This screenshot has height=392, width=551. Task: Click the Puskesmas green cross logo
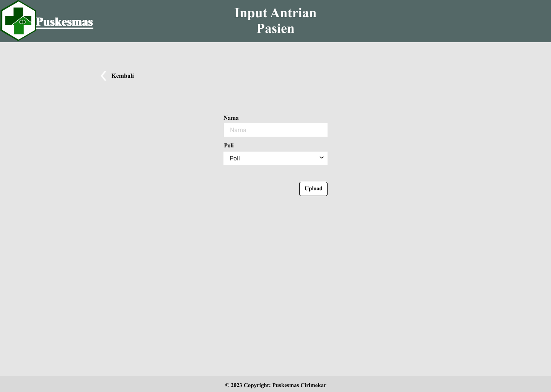[x=18, y=21]
